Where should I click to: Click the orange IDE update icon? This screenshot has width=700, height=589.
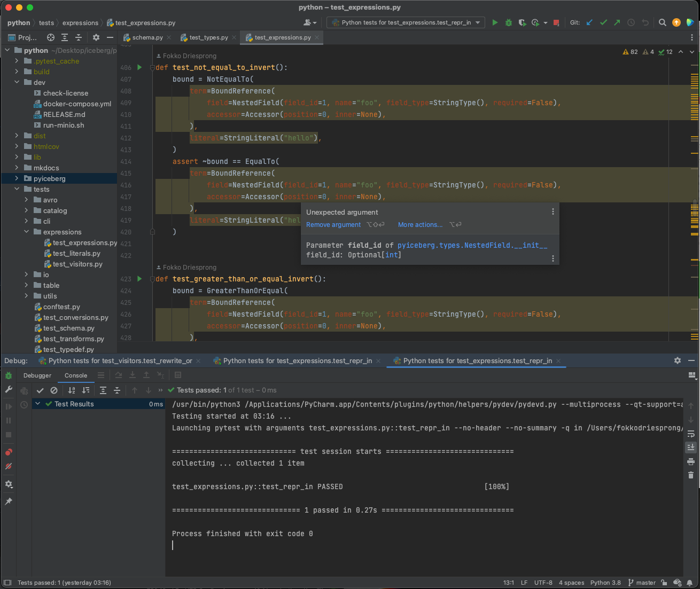(x=676, y=22)
